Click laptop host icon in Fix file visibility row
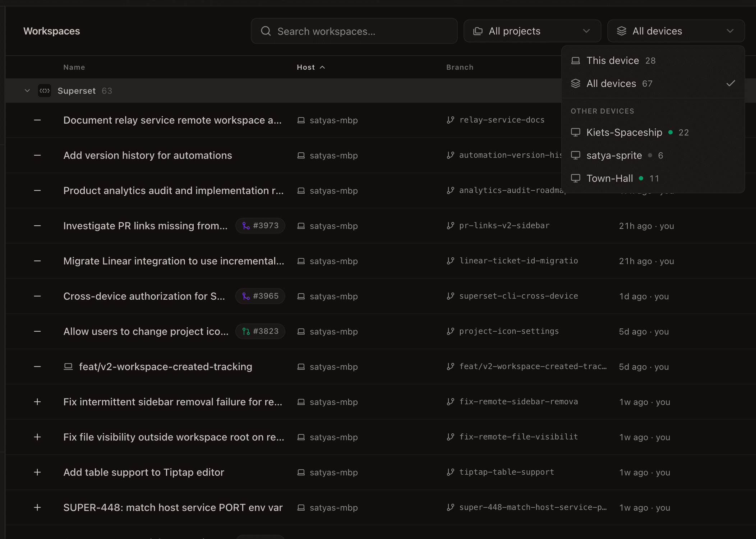 (301, 437)
